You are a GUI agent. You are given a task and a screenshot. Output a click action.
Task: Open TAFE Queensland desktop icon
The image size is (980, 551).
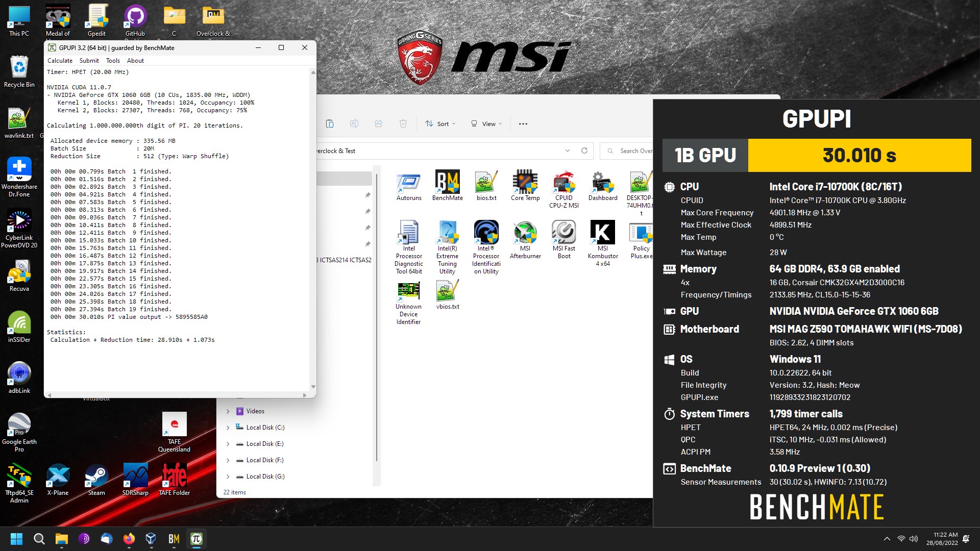pos(174,432)
